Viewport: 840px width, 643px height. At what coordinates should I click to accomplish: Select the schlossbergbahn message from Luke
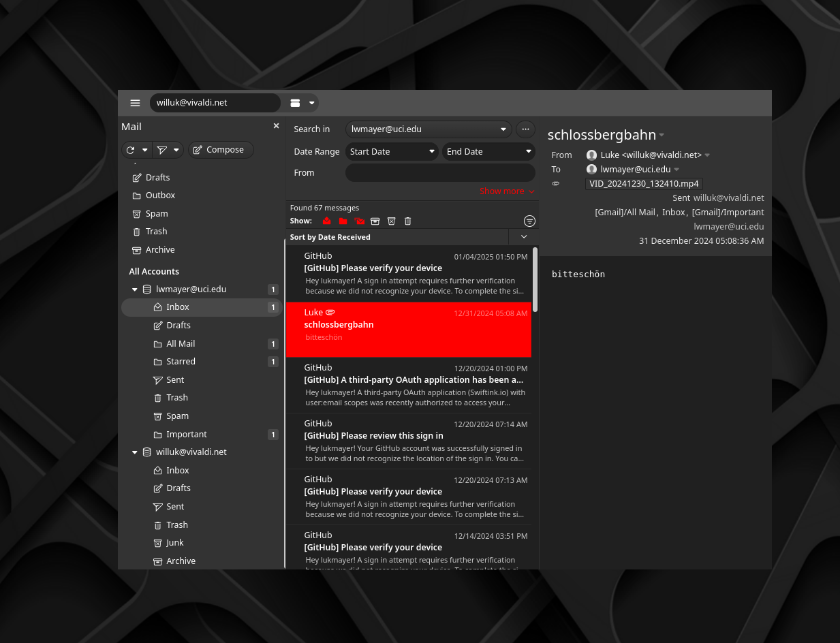[x=408, y=330]
